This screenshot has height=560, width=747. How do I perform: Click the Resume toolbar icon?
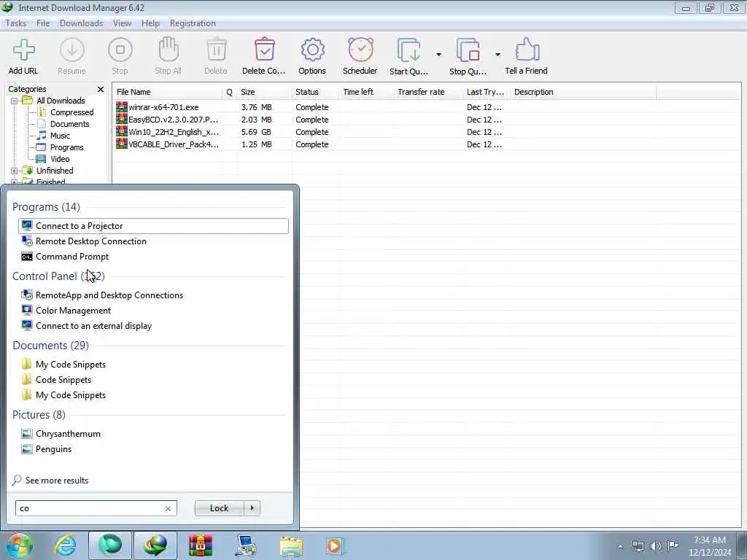coord(72,50)
